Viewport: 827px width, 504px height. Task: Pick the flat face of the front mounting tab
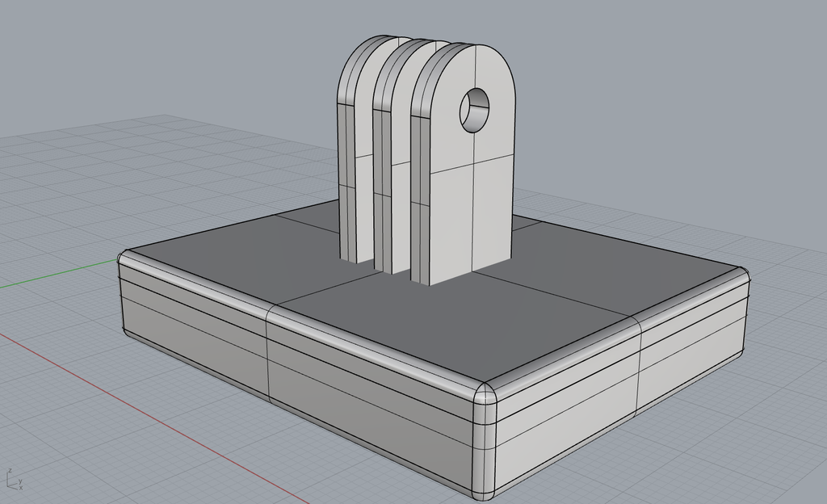tap(471, 179)
